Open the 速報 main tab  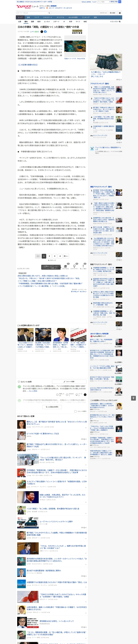pyautogui.click(x=28, y=17)
